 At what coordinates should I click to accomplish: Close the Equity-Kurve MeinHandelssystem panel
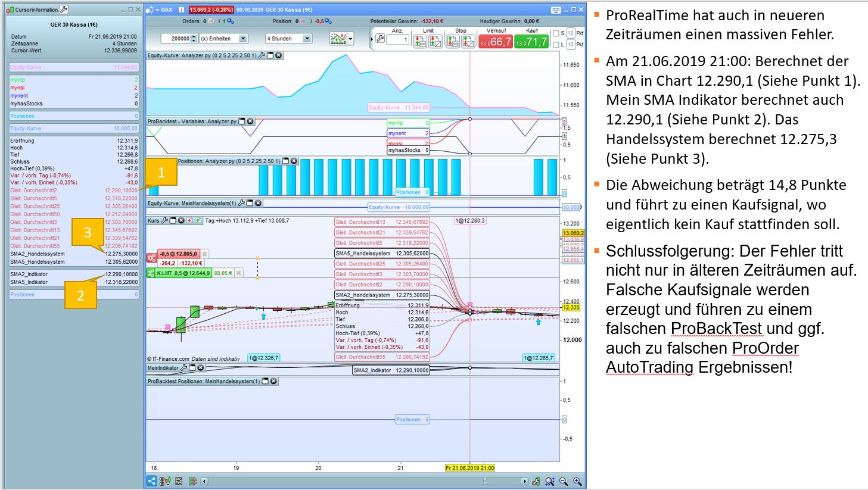pyautogui.click(x=258, y=203)
